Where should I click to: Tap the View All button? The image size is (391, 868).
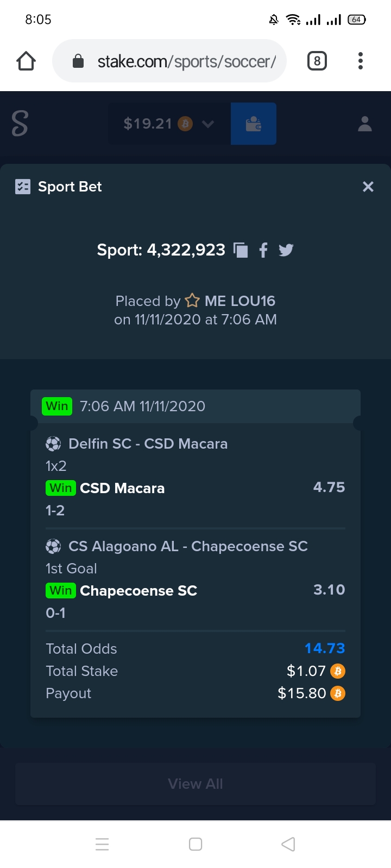click(195, 784)
